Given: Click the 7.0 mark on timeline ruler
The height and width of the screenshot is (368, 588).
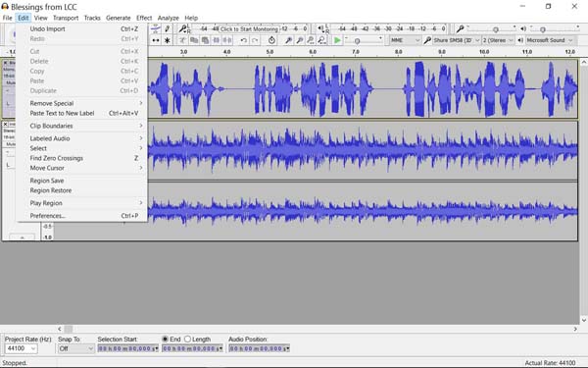Looking at the screenshot, I should [356, 52].
